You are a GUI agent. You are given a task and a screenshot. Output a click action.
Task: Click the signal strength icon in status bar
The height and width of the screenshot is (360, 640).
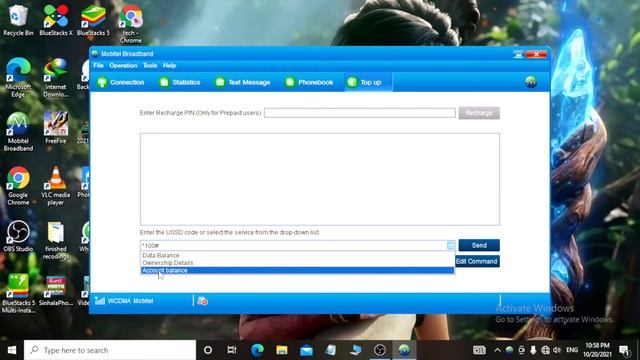coord(100,301)
